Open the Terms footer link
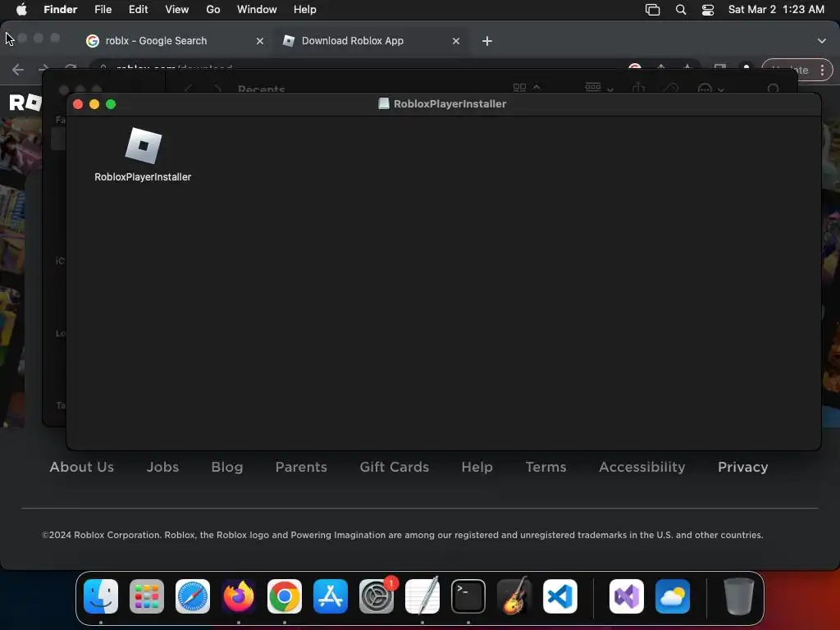 546,467
